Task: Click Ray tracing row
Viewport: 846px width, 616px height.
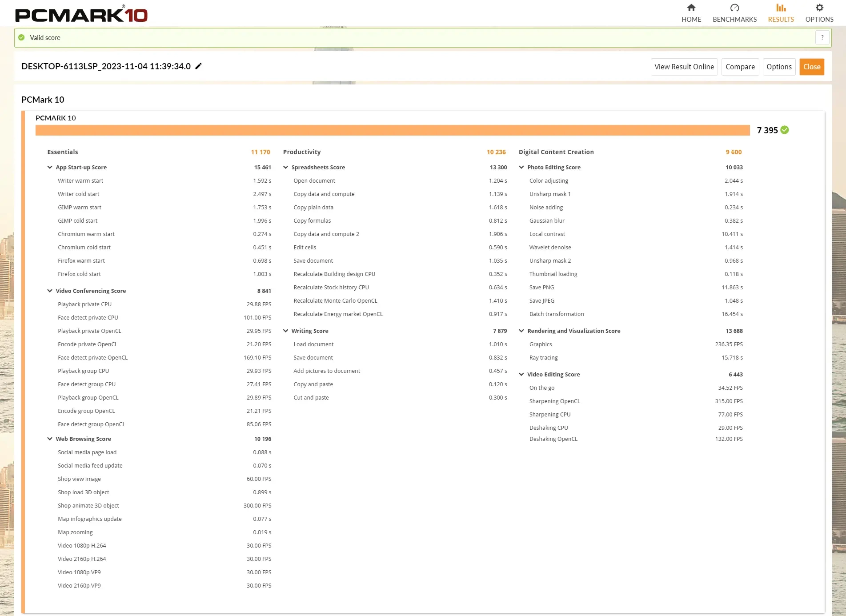Action: 636,358
